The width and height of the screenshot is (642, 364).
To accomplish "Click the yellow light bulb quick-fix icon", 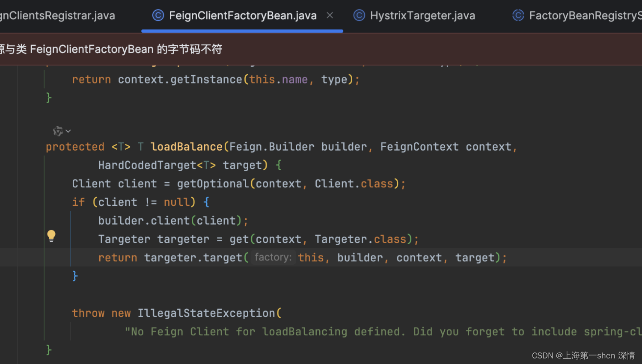I will point(51,236).
